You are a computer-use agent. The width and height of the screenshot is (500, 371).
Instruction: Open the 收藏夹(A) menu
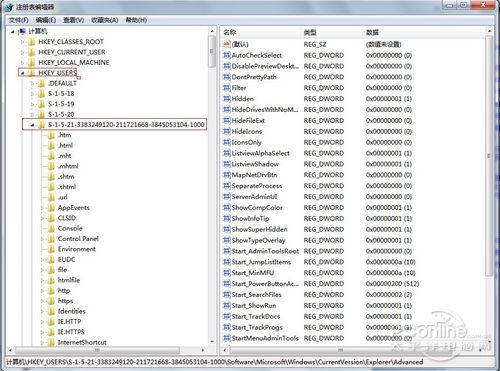[104, 20]
